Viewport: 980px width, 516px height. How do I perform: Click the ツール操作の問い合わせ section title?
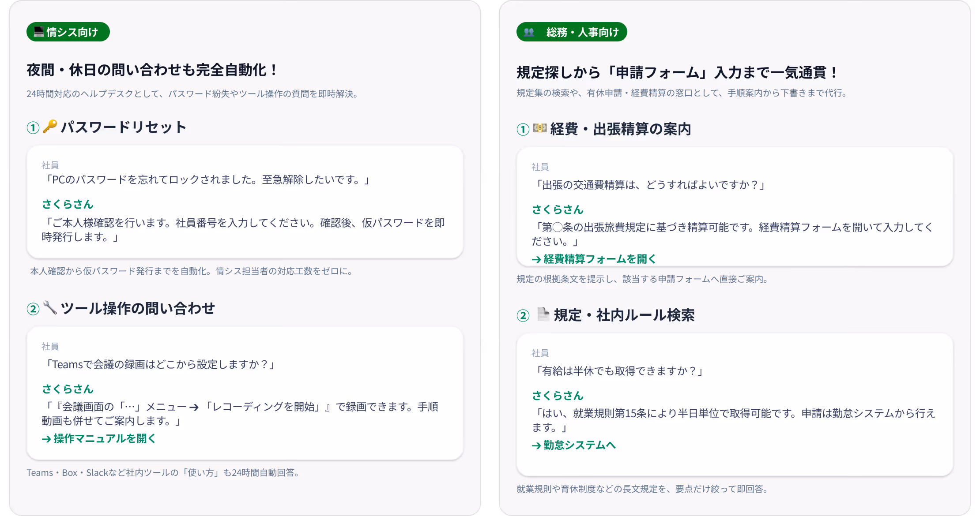click(x=138, y=308)
